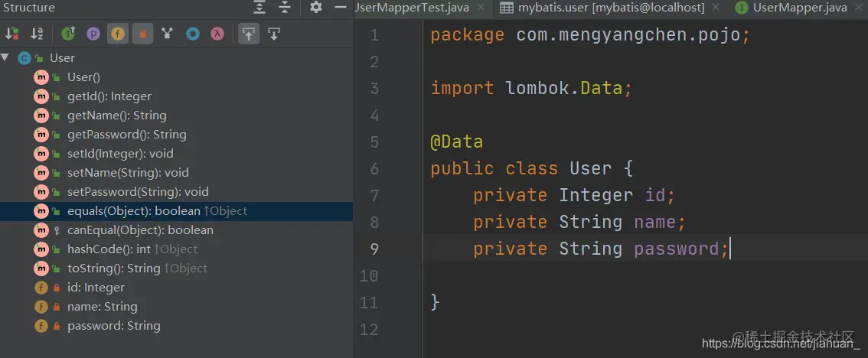
Task: Select setPassword(String): void method
Action: tap(138, 191)
